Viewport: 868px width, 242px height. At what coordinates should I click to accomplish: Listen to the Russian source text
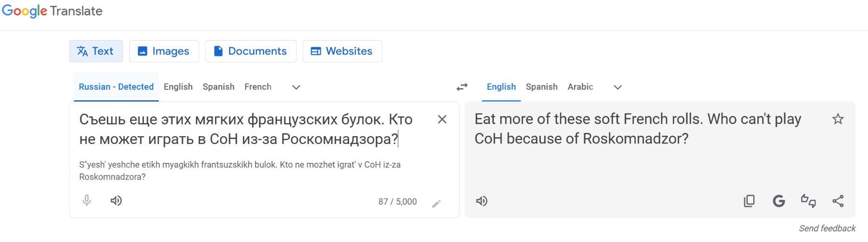(116, 200)
